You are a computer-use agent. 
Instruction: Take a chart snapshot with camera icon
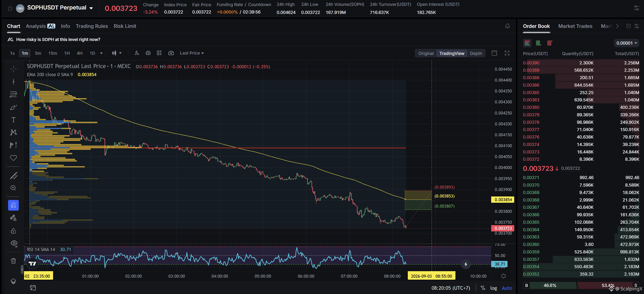171,53
